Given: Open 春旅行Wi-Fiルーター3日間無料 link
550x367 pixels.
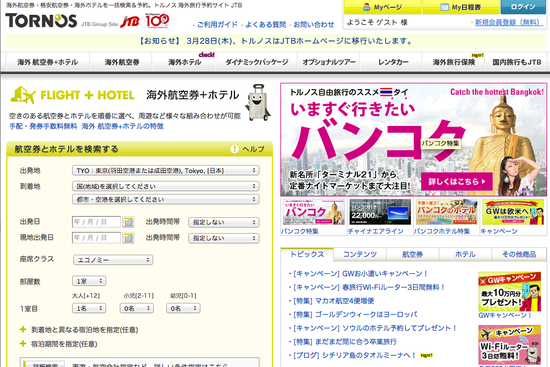Looking at the screenshot, I should tap(369, 287).
